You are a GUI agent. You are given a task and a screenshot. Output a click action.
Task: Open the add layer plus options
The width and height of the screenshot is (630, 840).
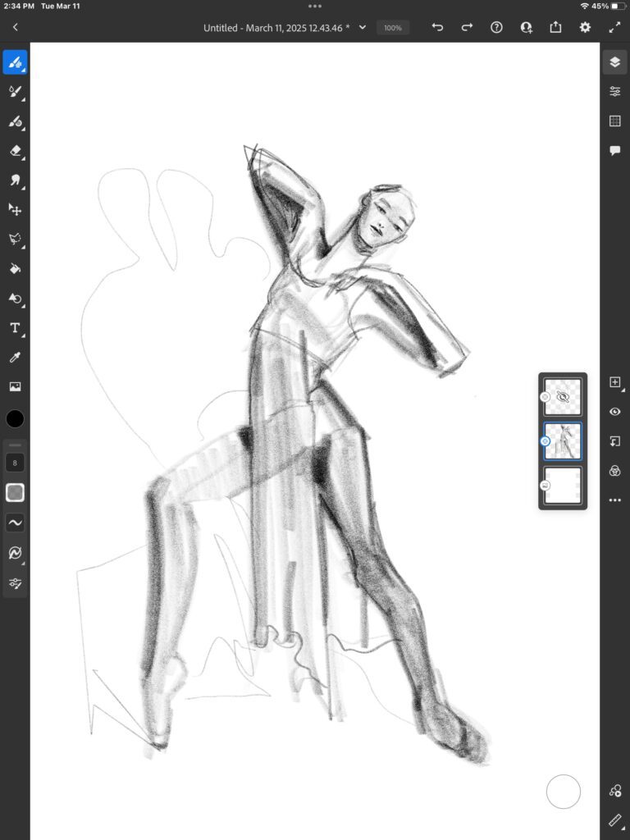tap(614, 382)
